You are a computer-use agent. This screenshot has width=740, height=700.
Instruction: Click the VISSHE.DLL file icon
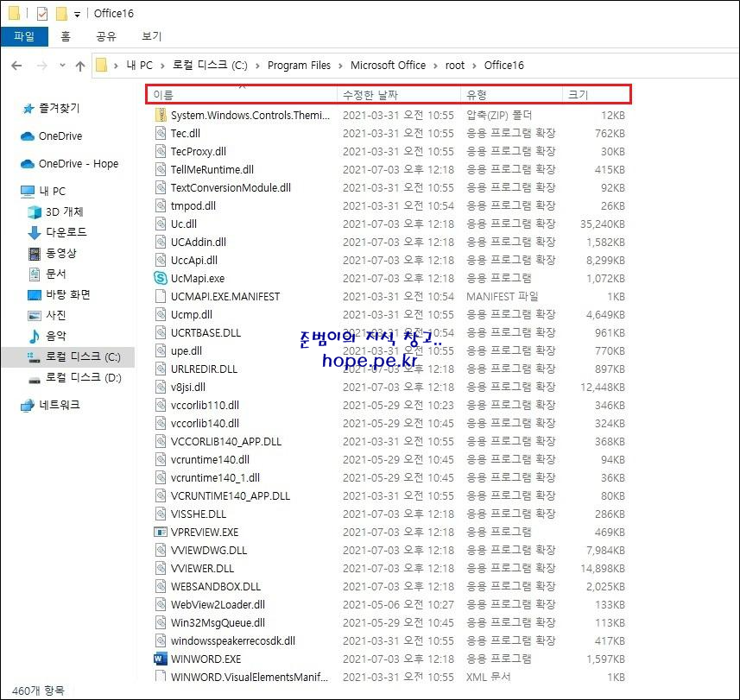pos(161,514)
